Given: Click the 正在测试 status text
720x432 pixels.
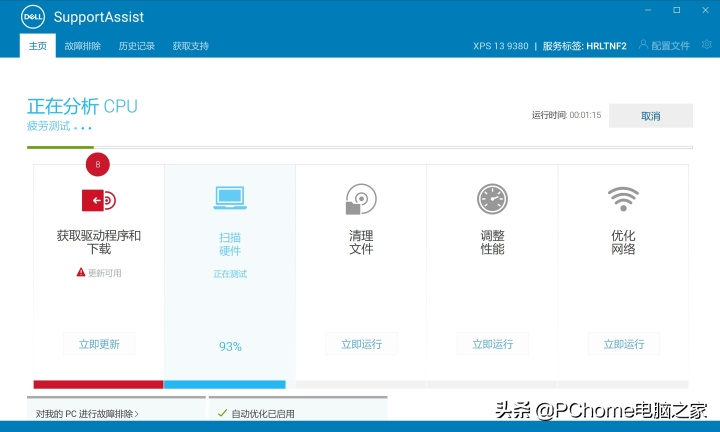Looking at the screenshot, I should (x=230, y=274).
